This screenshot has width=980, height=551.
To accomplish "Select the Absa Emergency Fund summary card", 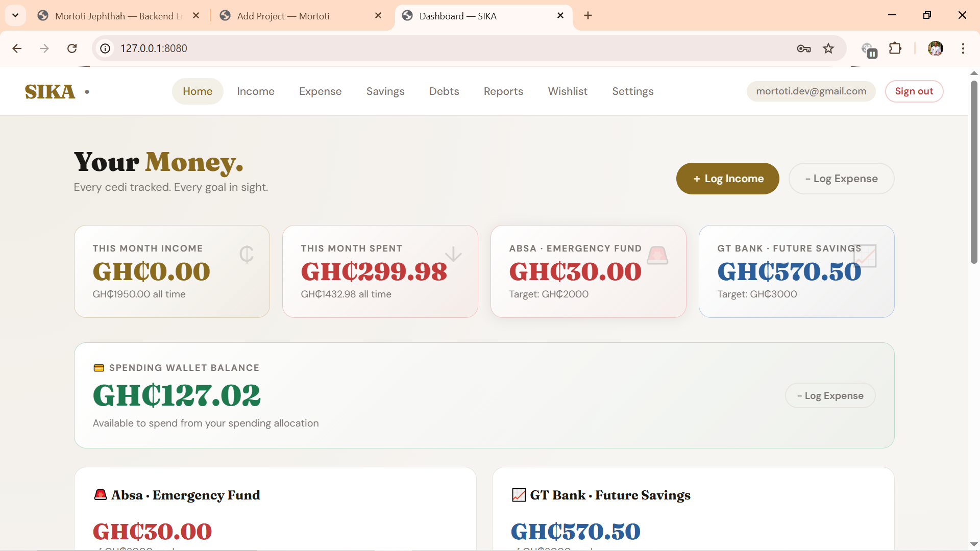I will coord(589,271).
